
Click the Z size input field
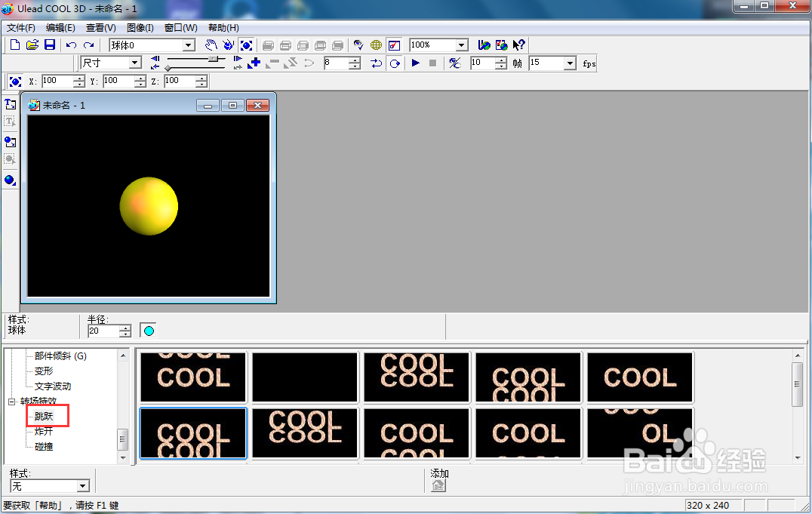[x=179, y=81]
